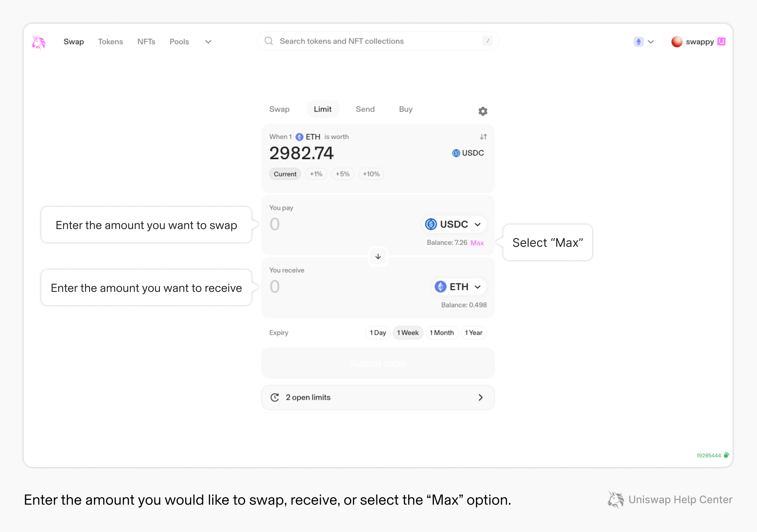This screenshot has height=532, width=757.
Task: Expand the network selector chevron
Action: click(651, 42)
